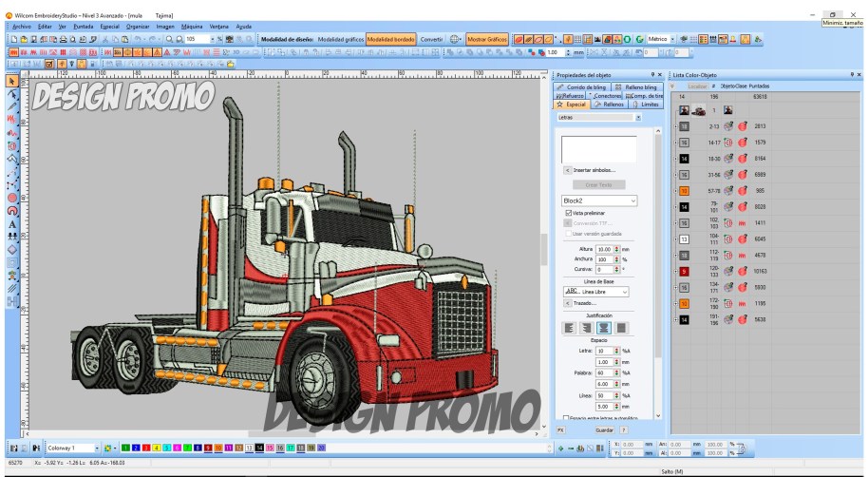The image size is (868, 477).
Task: Increase the Anchura stepper value
Action: pyautogui.click(x=616, y=258)
